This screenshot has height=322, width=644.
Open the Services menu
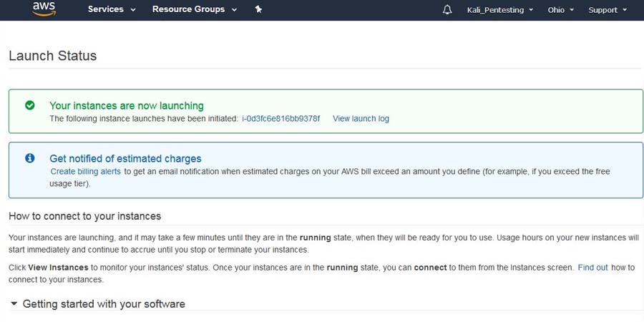pyautogui.click(x=112, y=9)
